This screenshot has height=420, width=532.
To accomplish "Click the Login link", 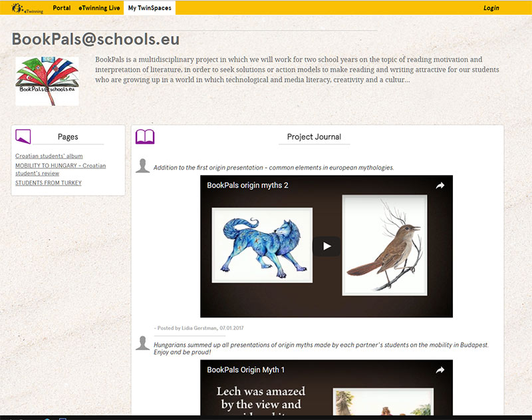I will coord(491,8).
